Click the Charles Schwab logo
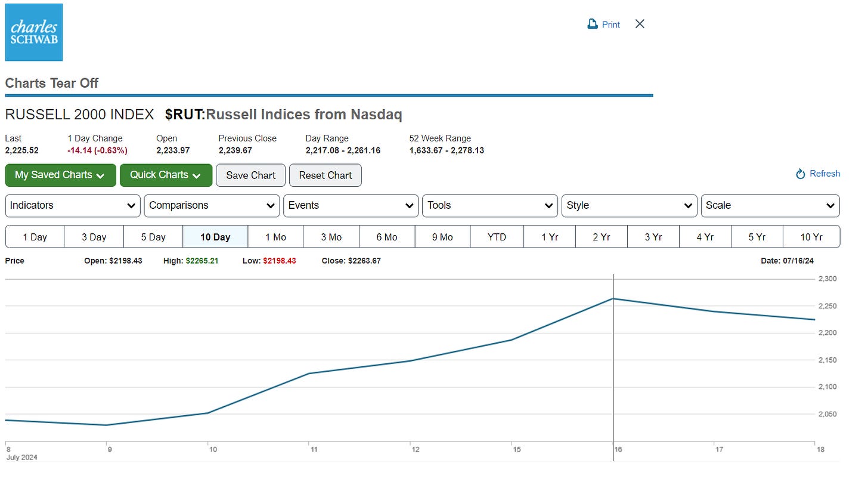The width and height of the screenshot is (868, 497). click(x=34, y=32)
